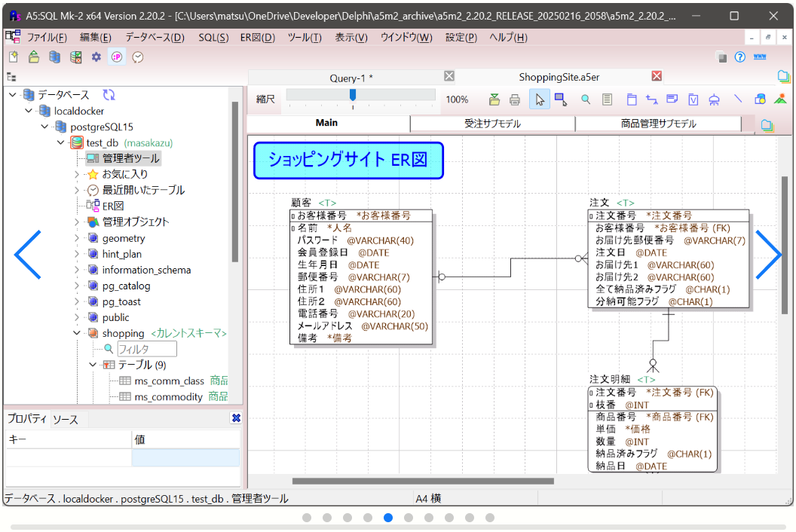Click the フィルタ filter input field
Viewport: 796px width, 532px height.
[x=146, y=349]
